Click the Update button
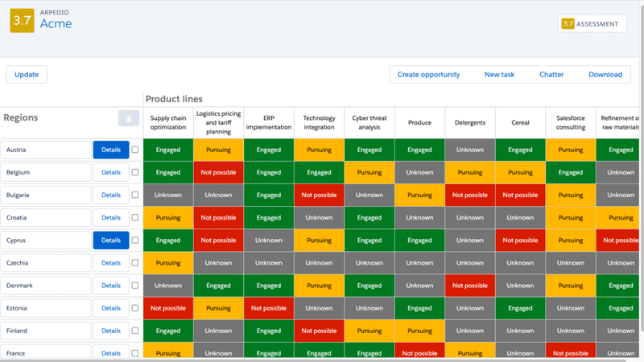The width and height of the screenshot is (644, 362). (x=27, y=74)
